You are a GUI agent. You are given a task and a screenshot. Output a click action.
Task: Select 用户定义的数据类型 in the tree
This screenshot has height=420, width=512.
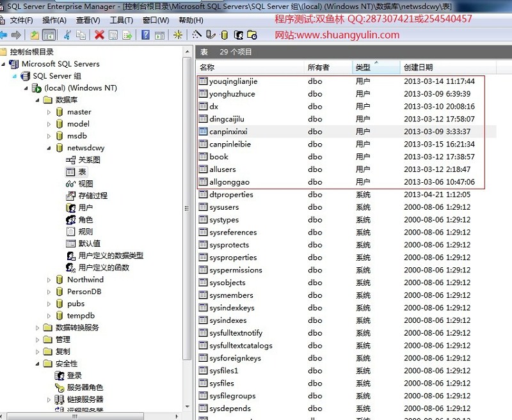point(111,256)
